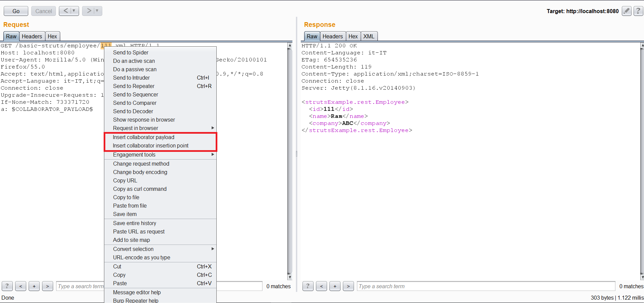This screenshot has height=303, width=644.
Task: Choose Do a passive scan
Action: click(160, 69)
